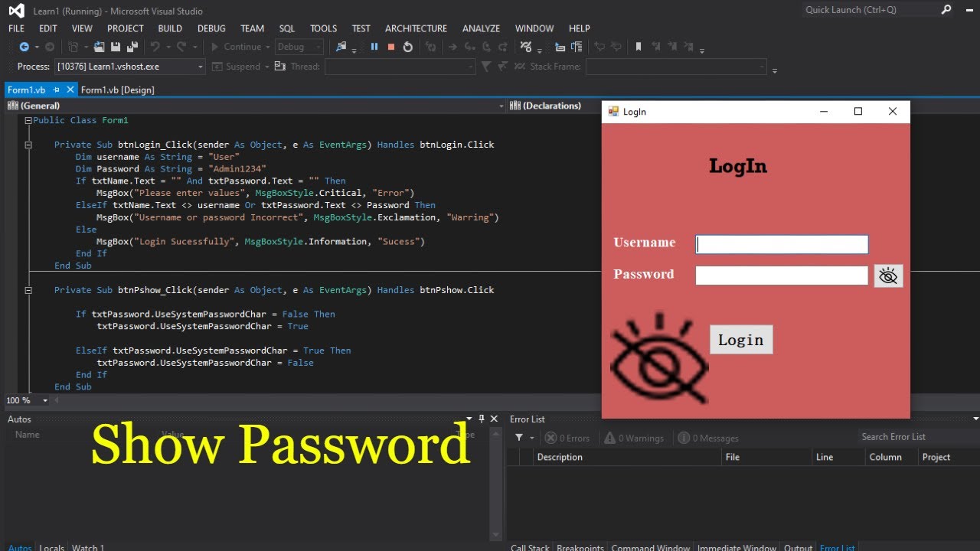Open the Process dropdown showing Learn1.vshost.exe
Image resolution: width=980 pixels, height=551 pixels.
coord(201,67)
